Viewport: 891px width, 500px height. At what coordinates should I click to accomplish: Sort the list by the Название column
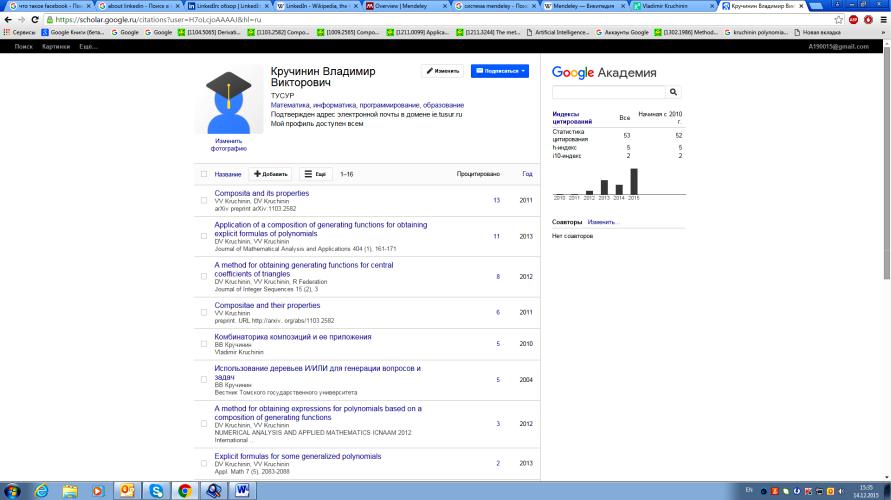point(228,174)
